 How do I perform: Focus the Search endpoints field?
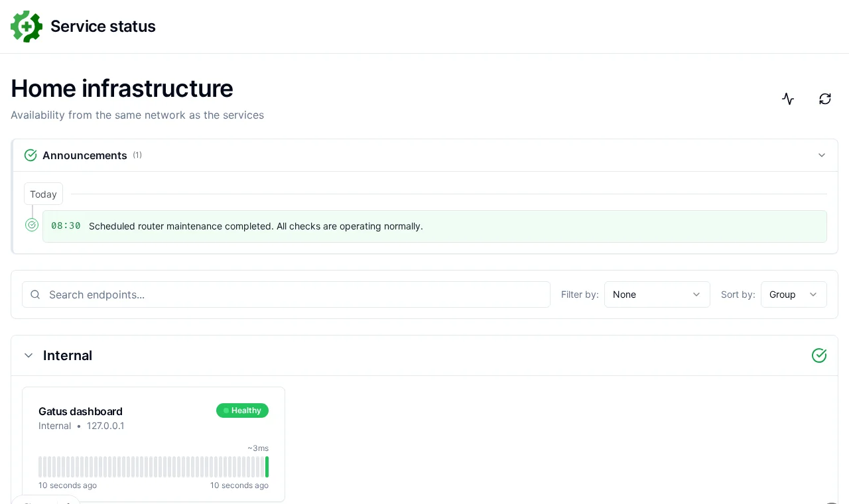(x=286, y=294)
